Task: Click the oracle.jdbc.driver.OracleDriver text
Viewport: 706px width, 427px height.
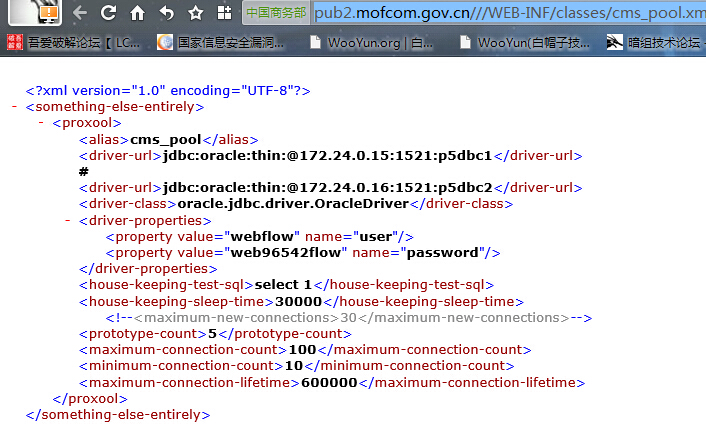Action: 293,204
